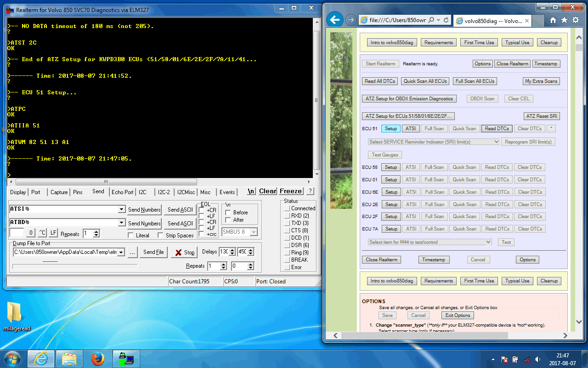
Task: Switch to the I2C-2 tab
Action: 164,192
